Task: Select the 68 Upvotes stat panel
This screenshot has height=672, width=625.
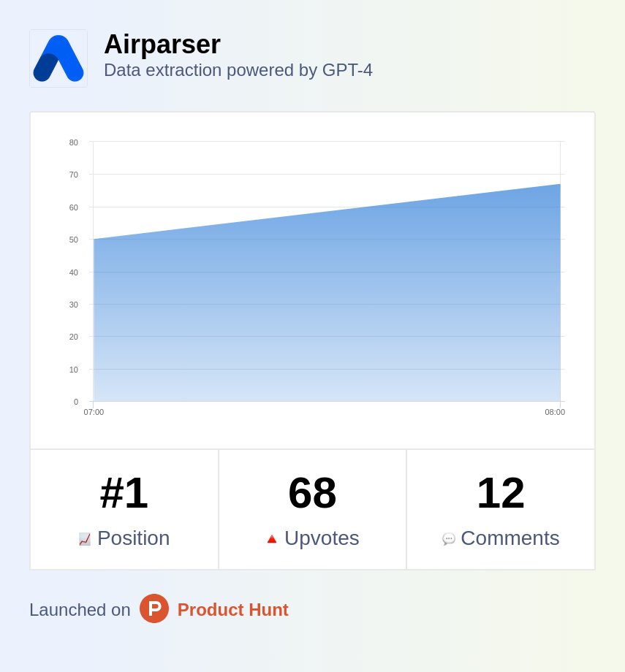Action: [312, 508]
